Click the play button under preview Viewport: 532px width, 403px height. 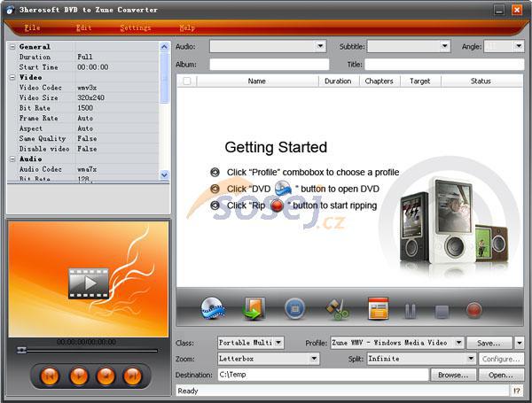(x=79, y=376)
